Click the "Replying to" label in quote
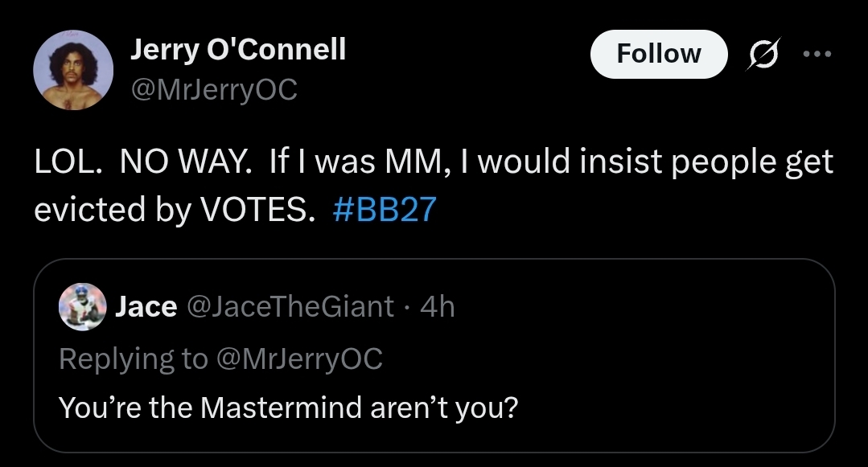 (x=133, y=358)
